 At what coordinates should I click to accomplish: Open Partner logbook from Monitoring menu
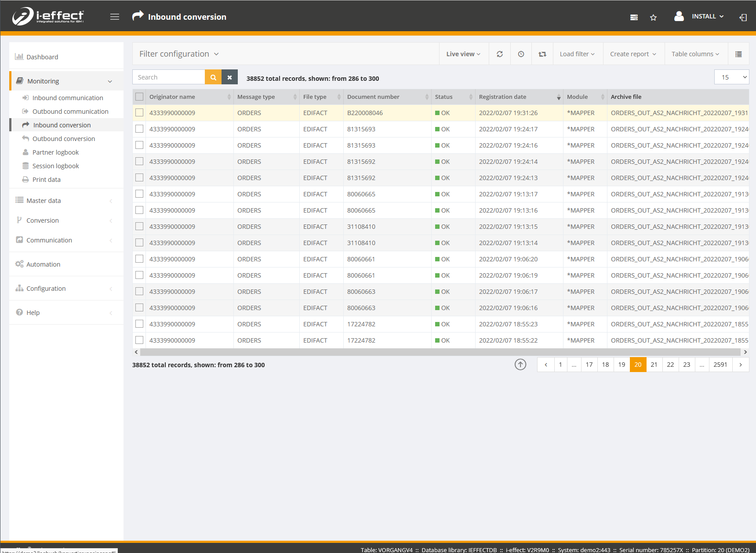pyautogui.click(x=55, y=152)
